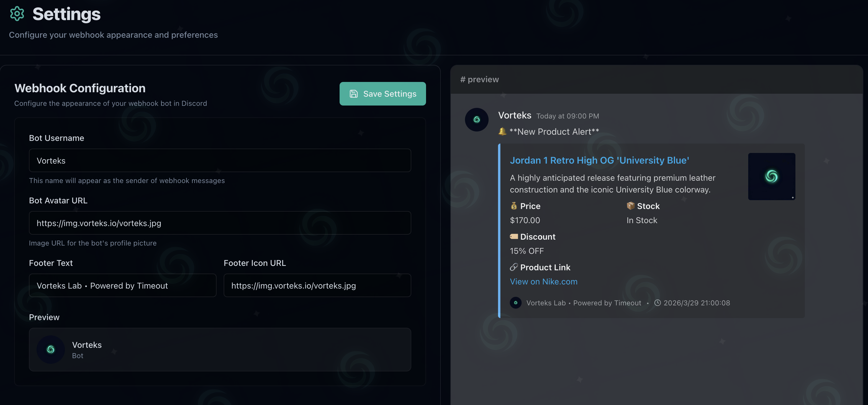The image size is (868, 405).
Task: Open Jordan 1 Retro High OG title link
Action: (599, 160)
